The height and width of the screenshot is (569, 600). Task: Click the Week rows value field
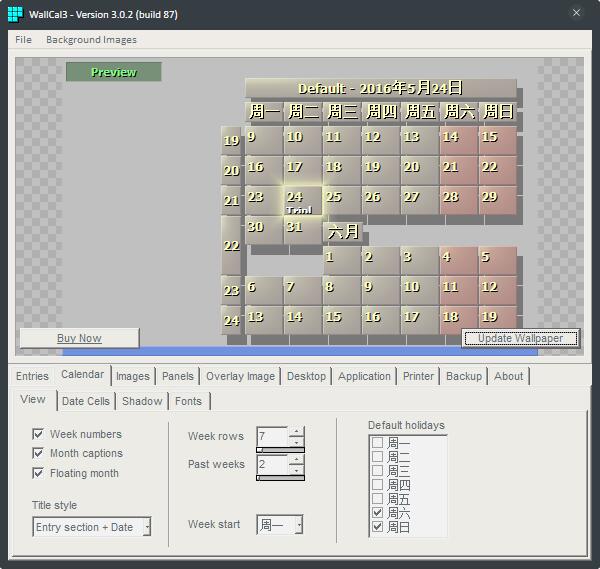pos(272,436)
